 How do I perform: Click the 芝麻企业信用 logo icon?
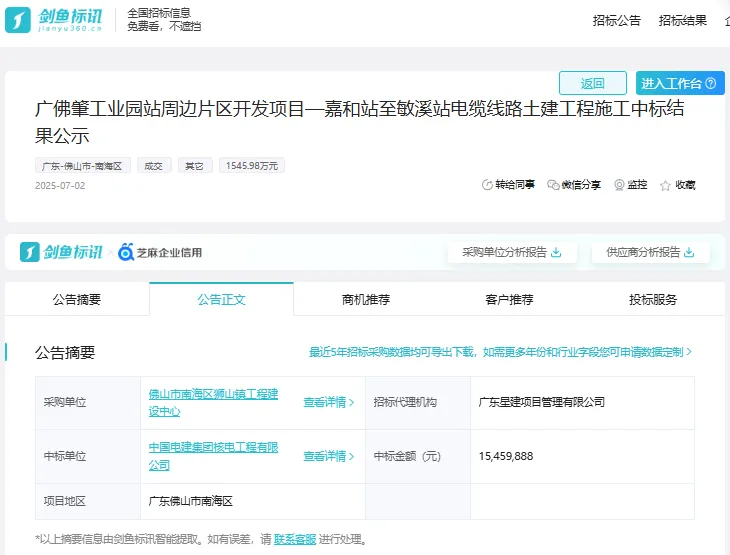[x=126, y=252]
